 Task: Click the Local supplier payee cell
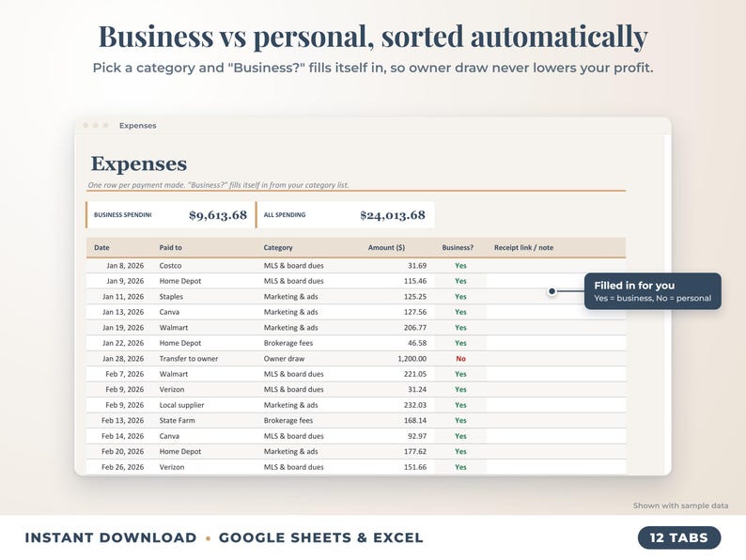(x=181, y=405)
